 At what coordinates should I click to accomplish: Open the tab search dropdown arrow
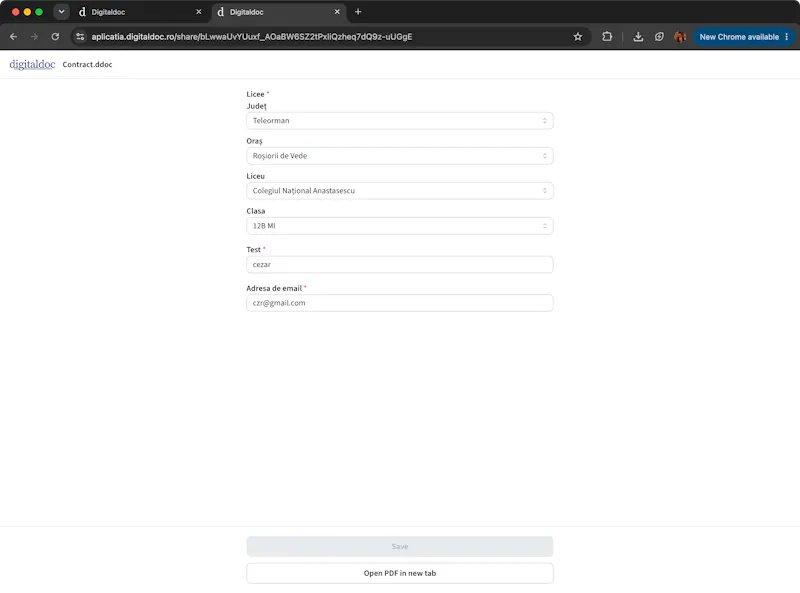point(61,12)
